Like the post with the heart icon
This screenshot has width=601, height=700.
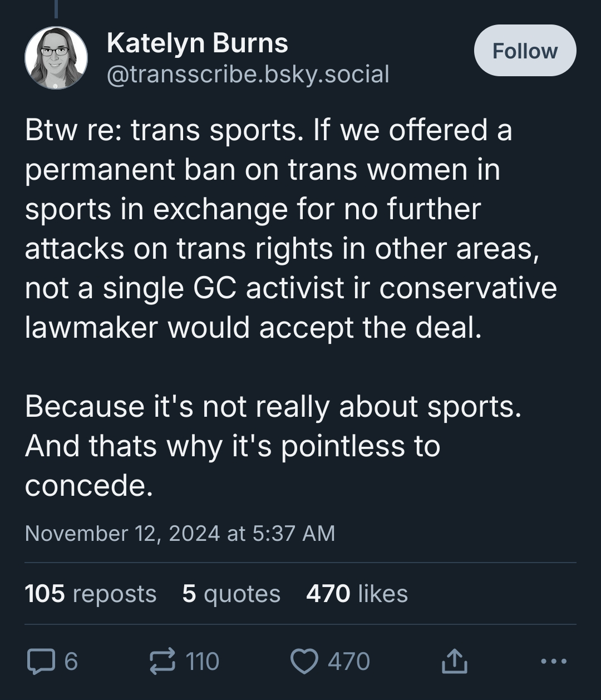[x=304, y=662]
